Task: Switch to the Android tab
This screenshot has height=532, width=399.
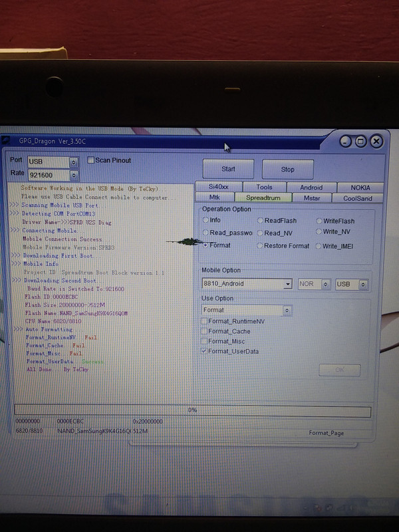Action: pyautogui.click(x=311, y=188)
